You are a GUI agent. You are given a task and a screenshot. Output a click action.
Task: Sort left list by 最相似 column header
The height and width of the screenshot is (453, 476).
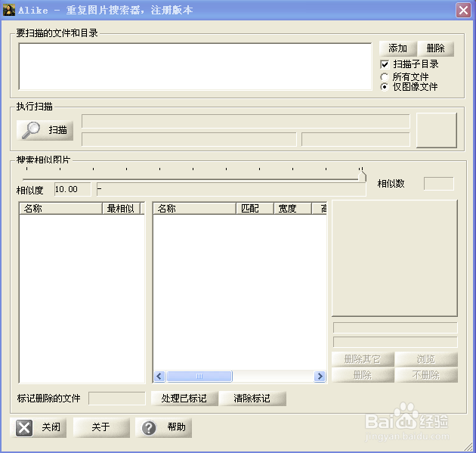tap(122, 209)
